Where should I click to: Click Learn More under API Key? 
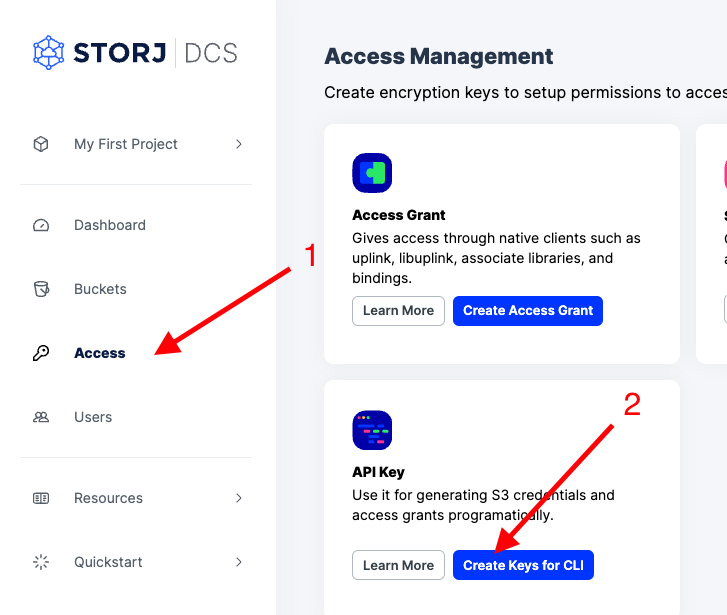click(398, 565)
